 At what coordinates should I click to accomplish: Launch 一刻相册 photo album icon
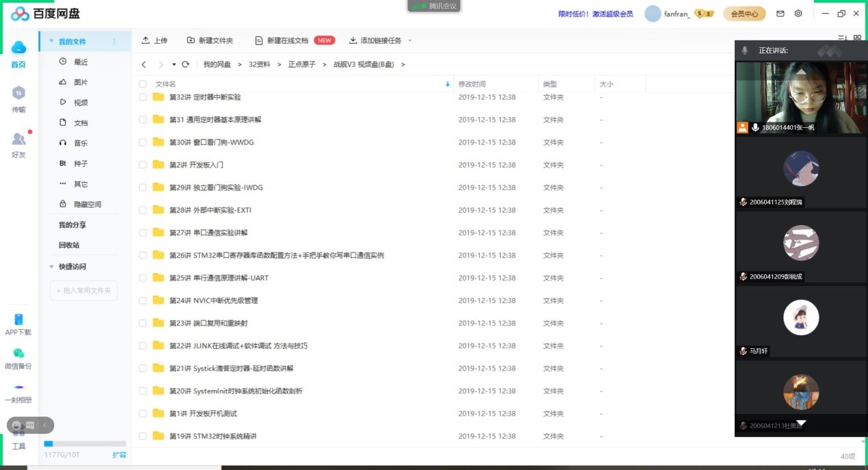(x=19, y=388)
